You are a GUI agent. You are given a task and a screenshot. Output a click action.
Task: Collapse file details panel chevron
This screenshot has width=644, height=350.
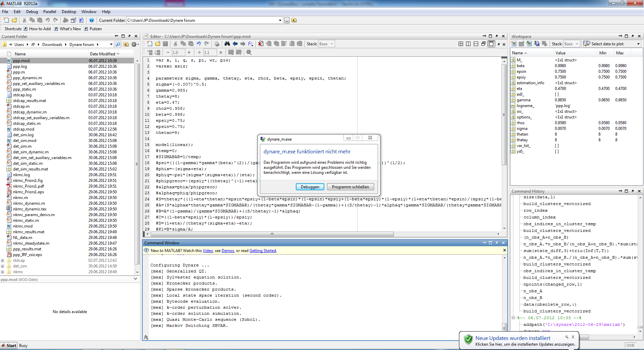135,279
